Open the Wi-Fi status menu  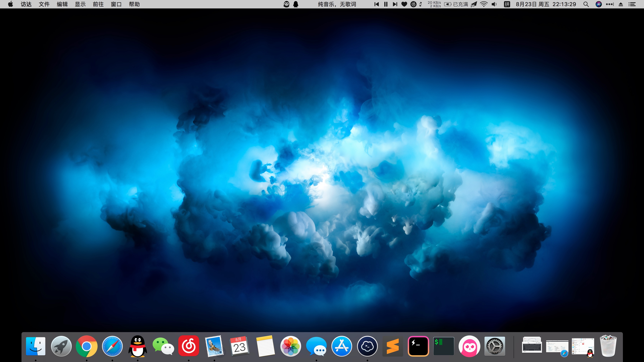(484, 4)
